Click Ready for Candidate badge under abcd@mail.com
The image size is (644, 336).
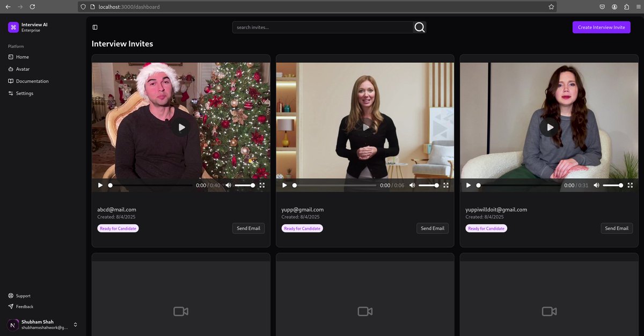pos(118,228)
